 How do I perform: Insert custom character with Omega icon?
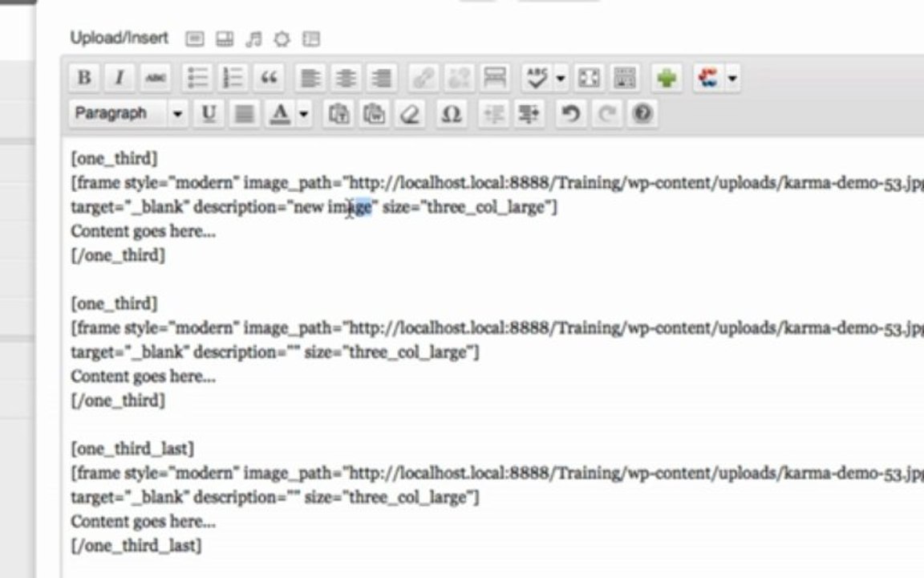tap(452, 113)
